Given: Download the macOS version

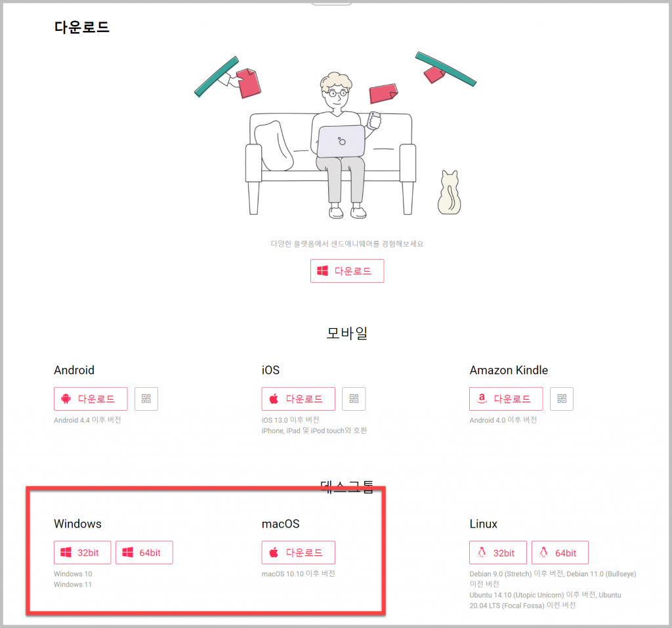Looking at the screenshot, I should tap(299, 553).
